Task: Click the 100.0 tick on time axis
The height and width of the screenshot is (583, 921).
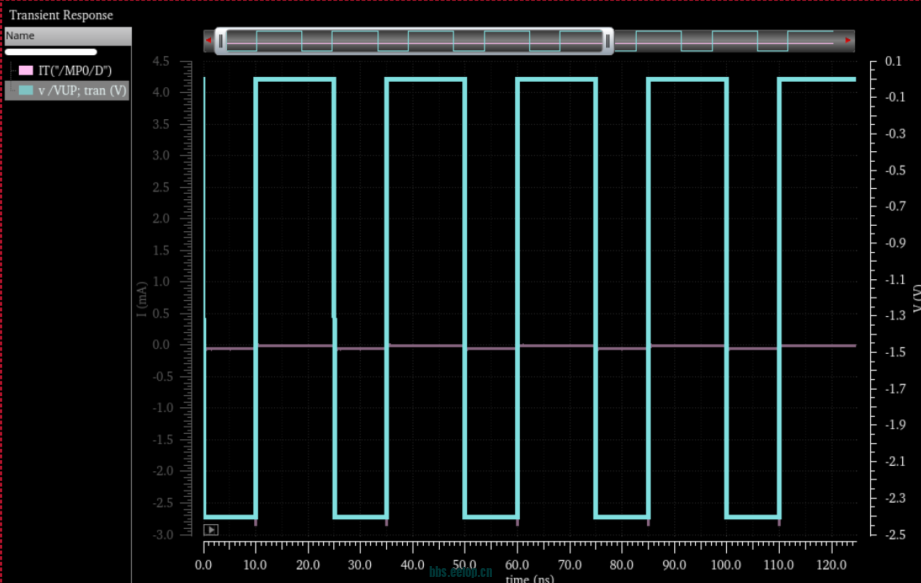Action: click(x=725, y=565)
